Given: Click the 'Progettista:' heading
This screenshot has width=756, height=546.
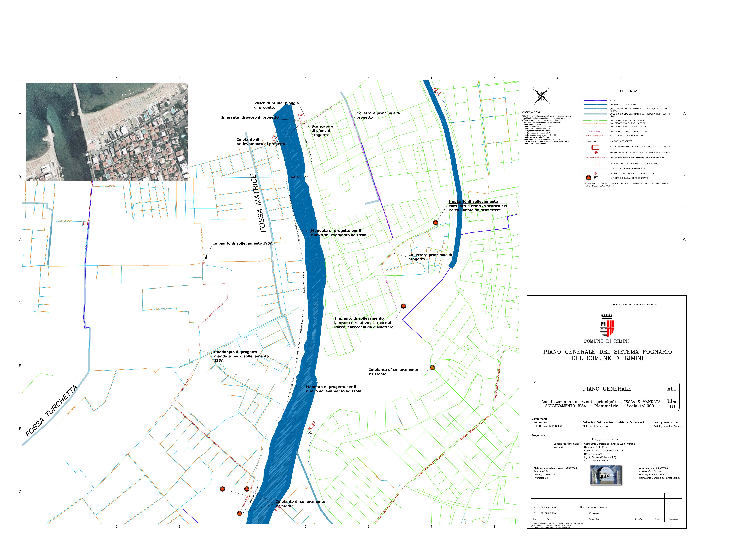Looking at the screenshot, I should pos(539,436).
